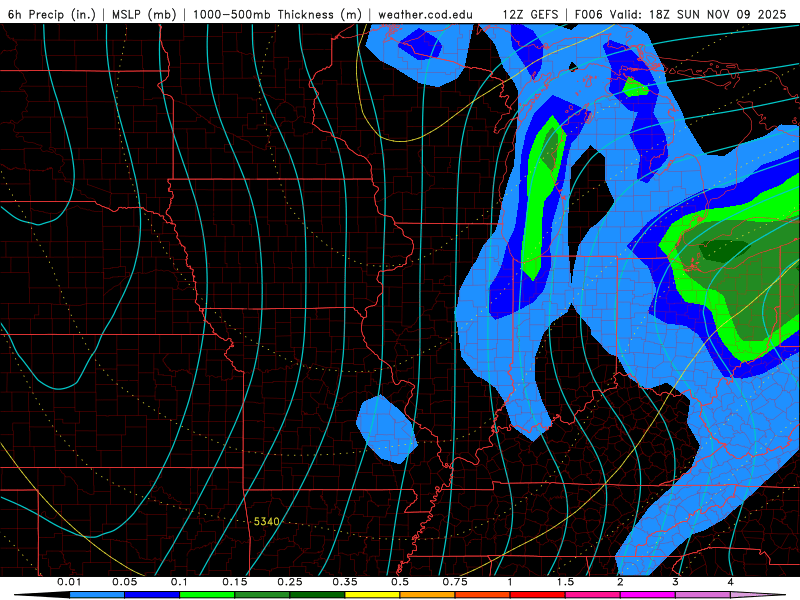Click the "0.01" legend value
This screenshot has width=800, height=600.
[69, 582]
